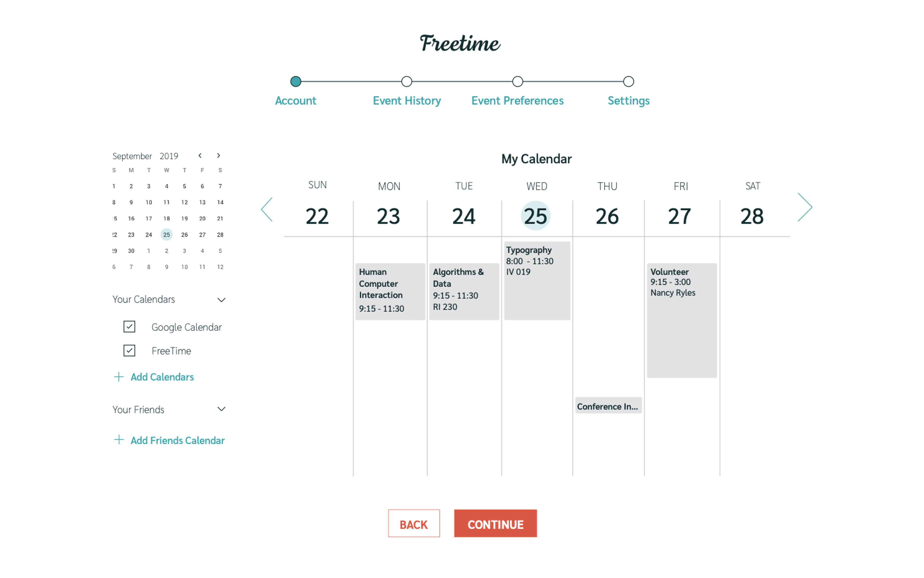
Task: Click the Conference In... event on Thursday
Action: coord(607,406)
